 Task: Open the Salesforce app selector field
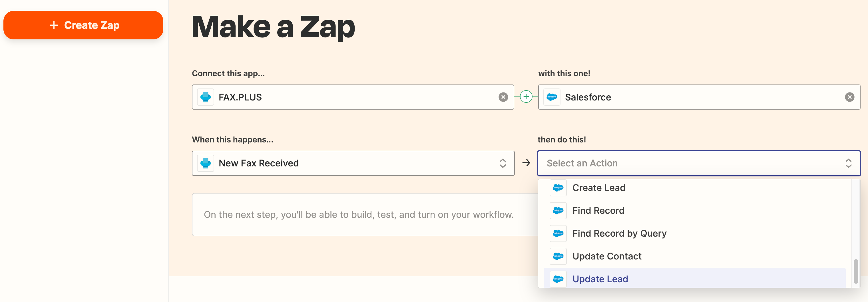point(699,97)
